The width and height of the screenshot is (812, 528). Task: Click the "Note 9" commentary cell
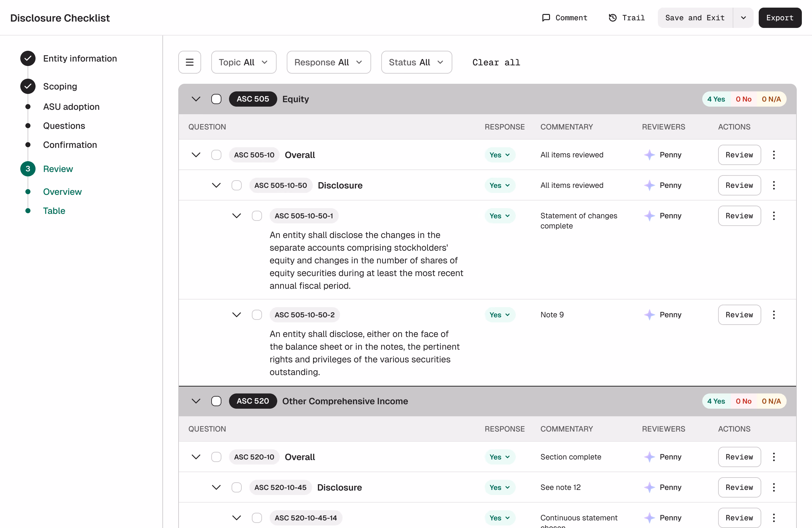[552, 315]
